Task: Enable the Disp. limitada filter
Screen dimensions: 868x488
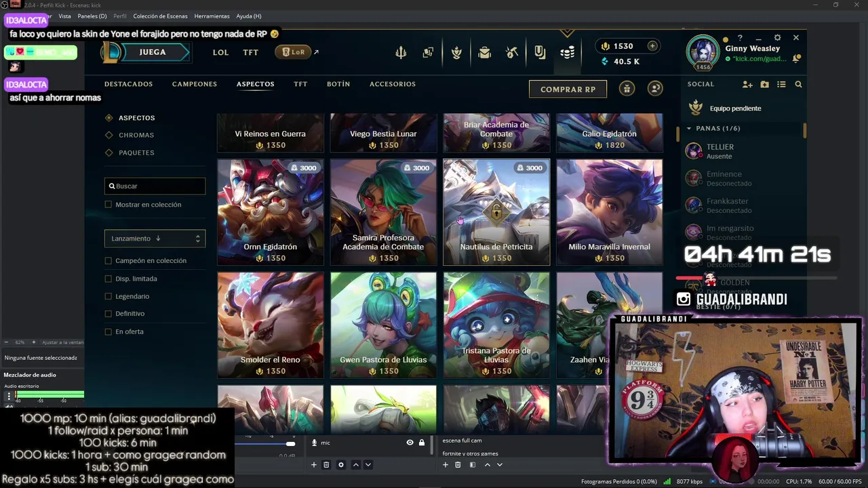Action: (108, 279)
